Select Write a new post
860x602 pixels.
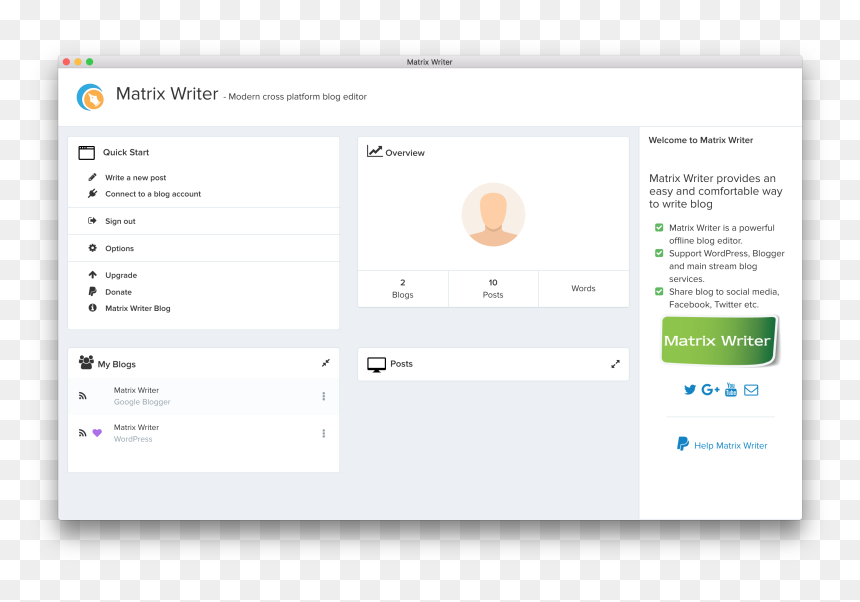click(x=135, y=178)
